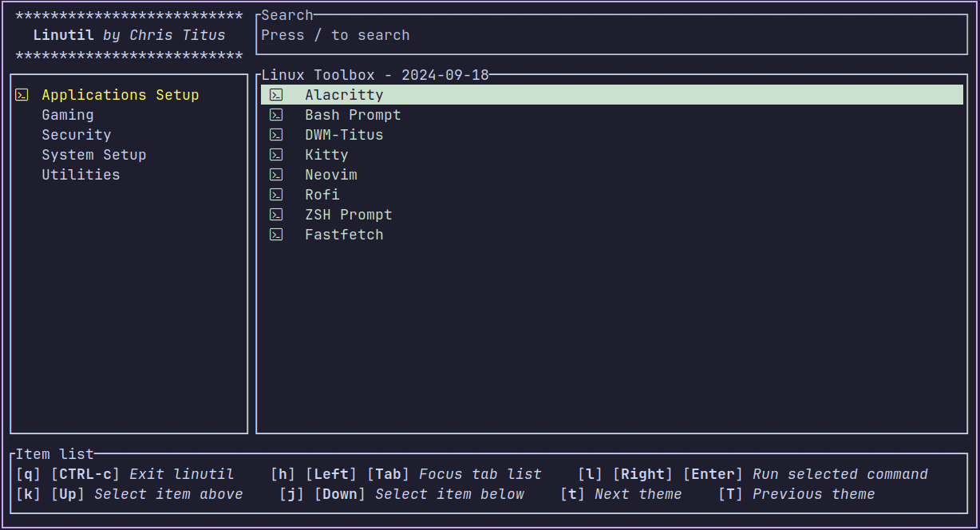Click the [Tab] key hint
The height and width of the screenshot is (530, 980).
click(x=389, y=474)
